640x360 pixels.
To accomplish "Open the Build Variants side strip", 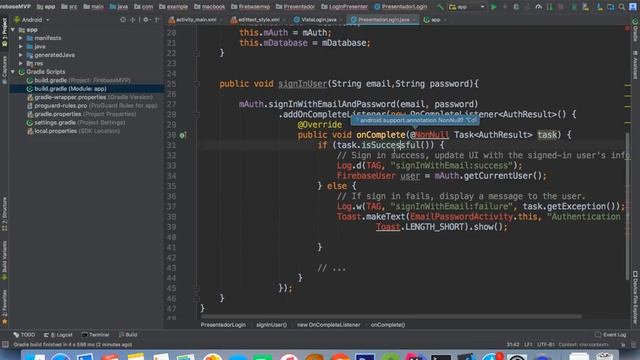I will [x=4, y=260].
